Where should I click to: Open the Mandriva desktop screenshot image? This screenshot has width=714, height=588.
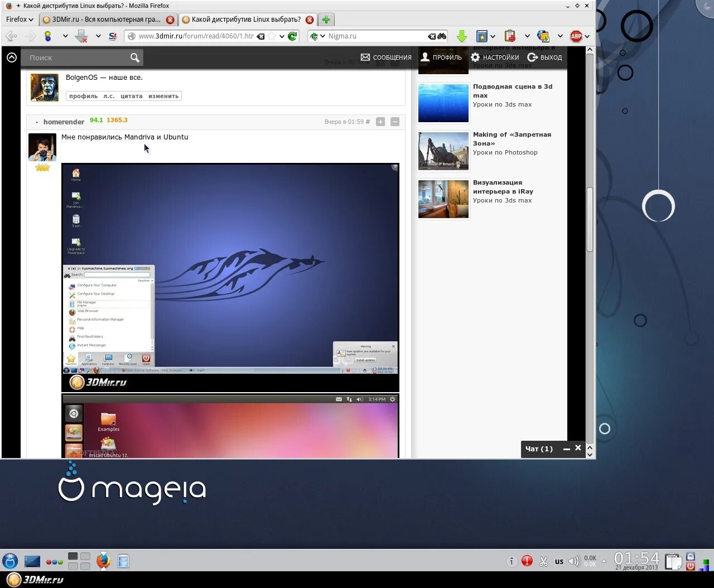pos(230,277)
